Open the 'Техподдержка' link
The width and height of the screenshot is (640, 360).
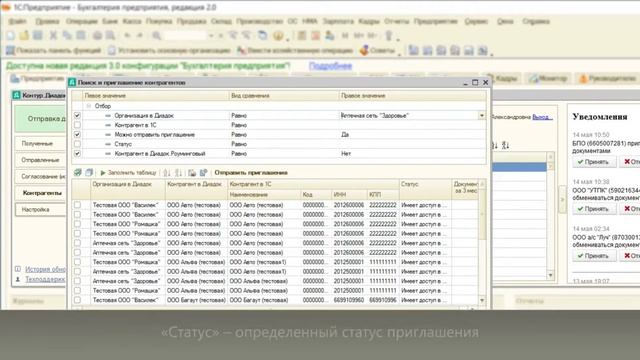pos(45,279)
